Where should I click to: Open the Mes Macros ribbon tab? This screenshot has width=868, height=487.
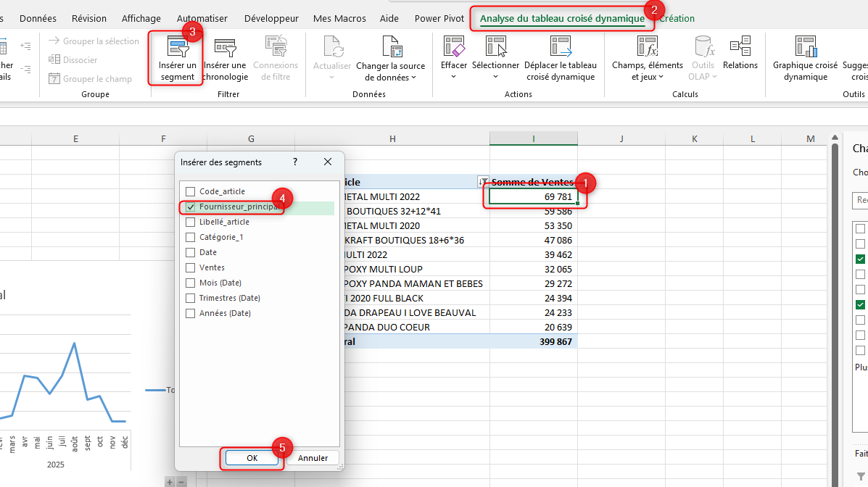click(x=339, y=18)
